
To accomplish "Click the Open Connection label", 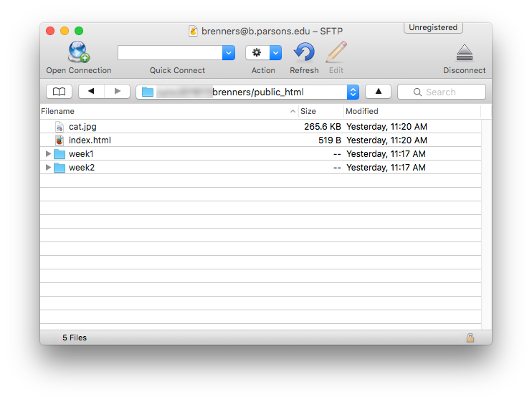I will (79, 70).
